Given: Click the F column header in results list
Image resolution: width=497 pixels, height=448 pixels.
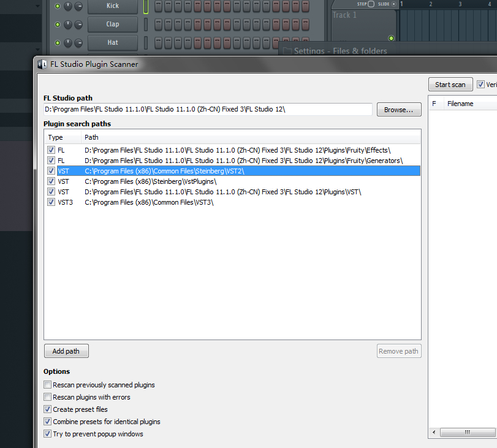Looking at the screenshot, I should pyautogui.click(x=436, y=104).
